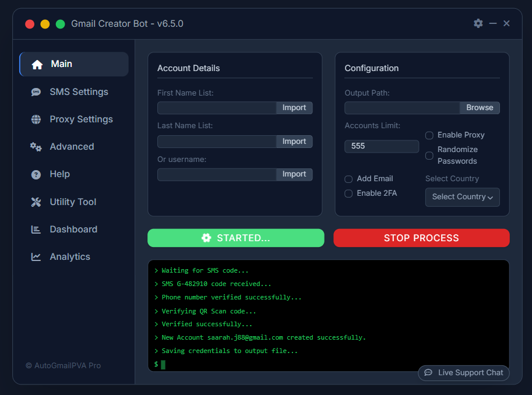Viewport: 532px width, 395px height.
Task: Turn on Randomize Passwords
Action: click(429, 155)
